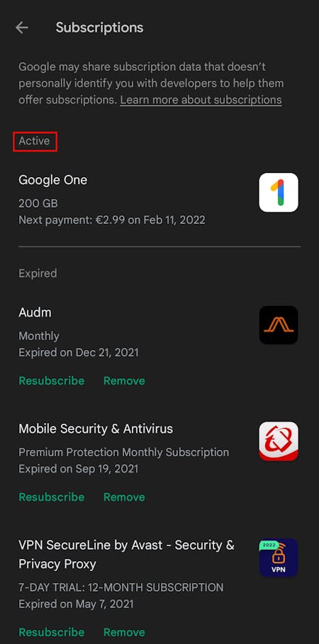Remove Mobile Security & Antivirus subscription
This screenshot has width=319, height=644.
[x=124, y=497]
